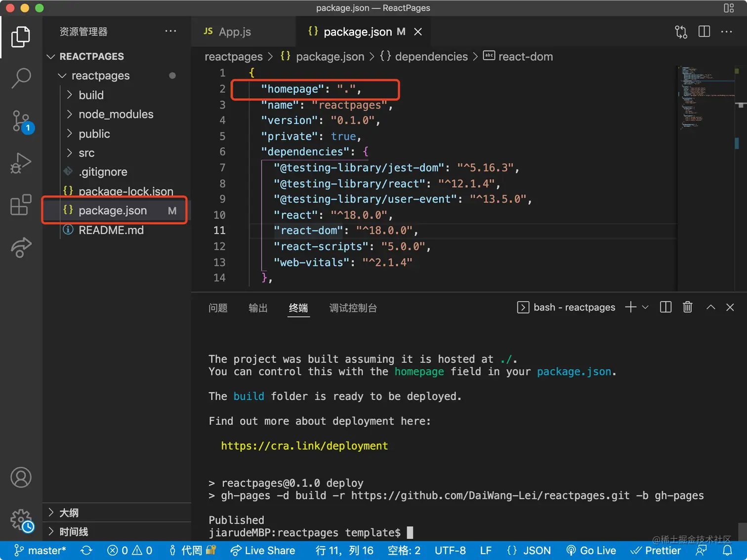Image resolution: width=747 pixels, height=560 pixels.
Task: Open the 问题 problems panel tab
Action: pyautogui.click(x=218, y=308)
